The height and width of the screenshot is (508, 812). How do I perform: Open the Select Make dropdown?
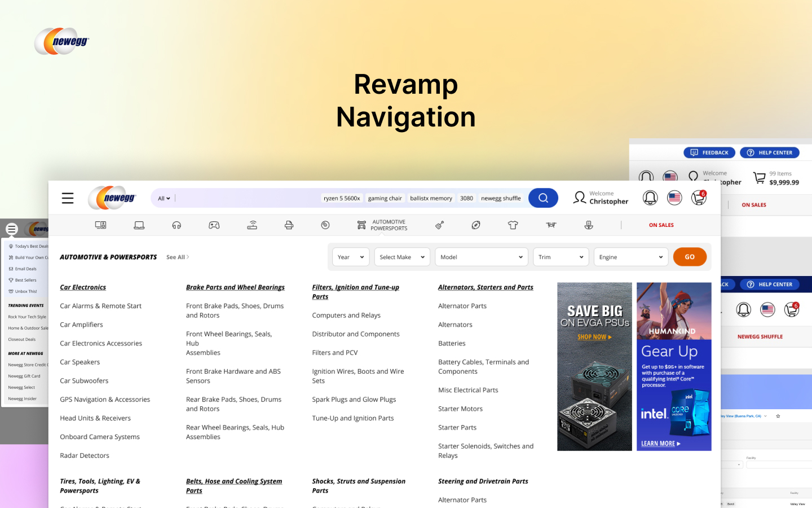tap(403, 257)
